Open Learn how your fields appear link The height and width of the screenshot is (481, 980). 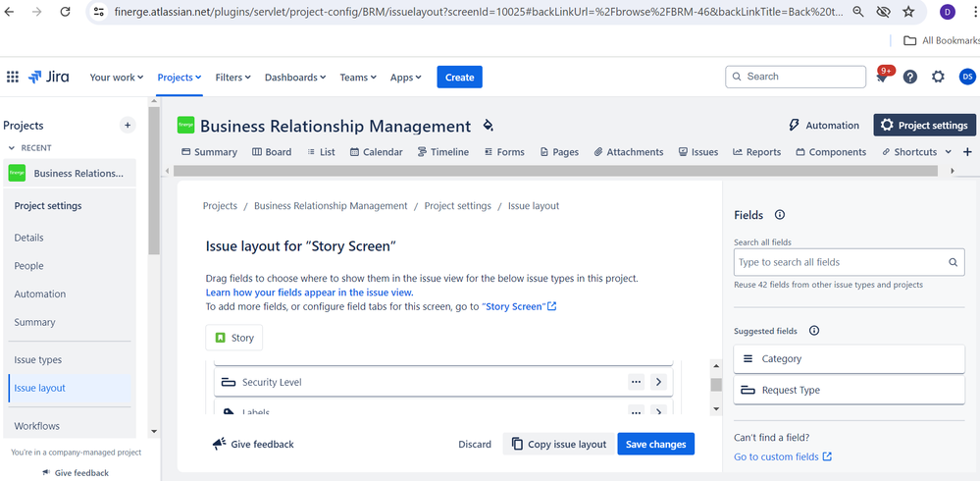click(x=309, y=293)
